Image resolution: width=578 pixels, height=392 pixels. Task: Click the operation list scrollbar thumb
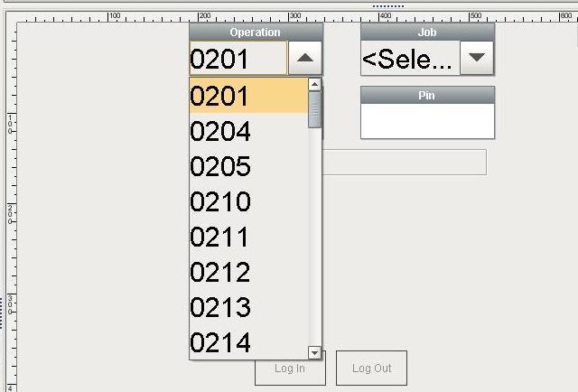314,109
